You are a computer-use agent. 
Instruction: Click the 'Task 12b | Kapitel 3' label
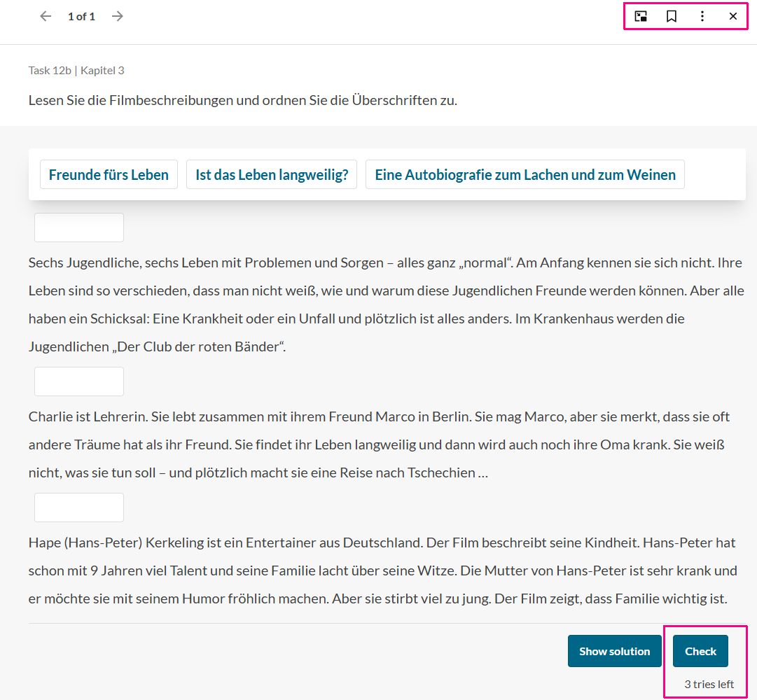pos(76,70)
